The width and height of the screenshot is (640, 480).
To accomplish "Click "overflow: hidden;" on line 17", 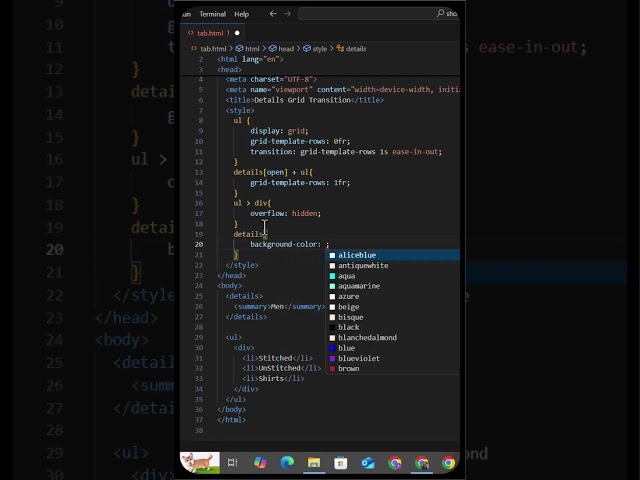I will [285, 213].
